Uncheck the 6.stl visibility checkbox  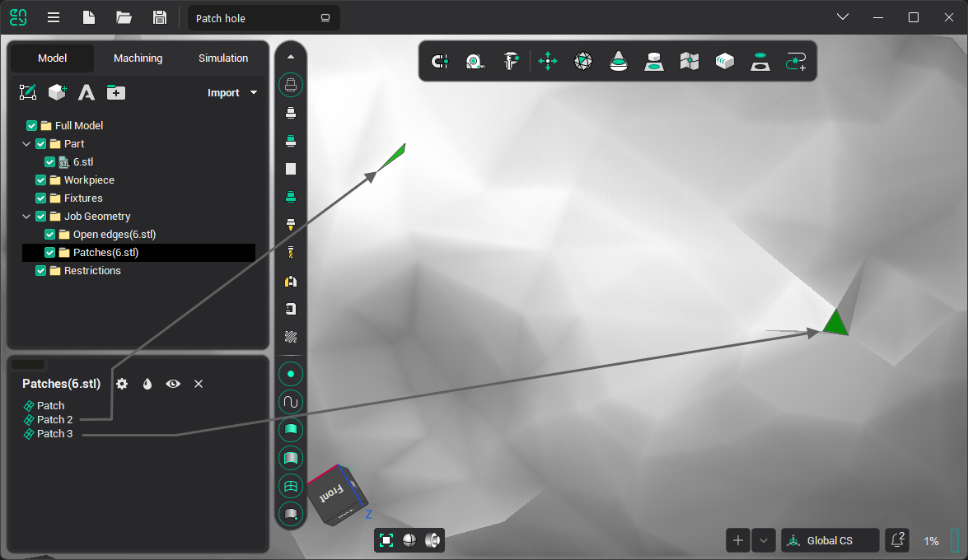pyautogui.click(x=49, y=161)
